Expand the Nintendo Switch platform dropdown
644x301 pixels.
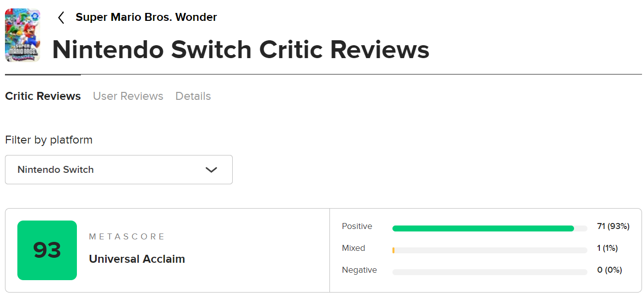point(119,170)
